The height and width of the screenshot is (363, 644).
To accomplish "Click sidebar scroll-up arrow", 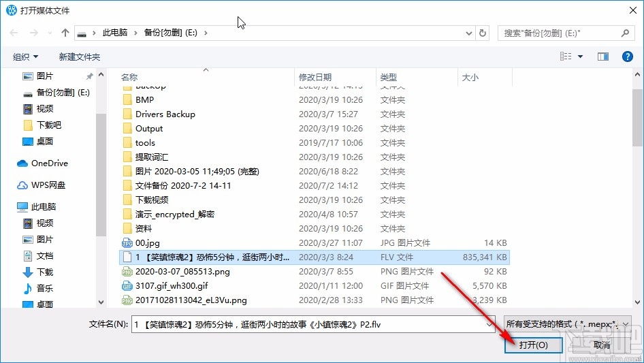I will [101, 75].
